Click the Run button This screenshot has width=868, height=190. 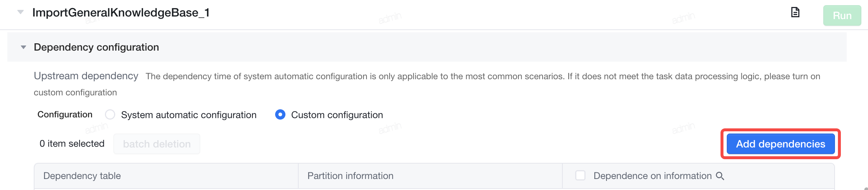click(842, 15)
